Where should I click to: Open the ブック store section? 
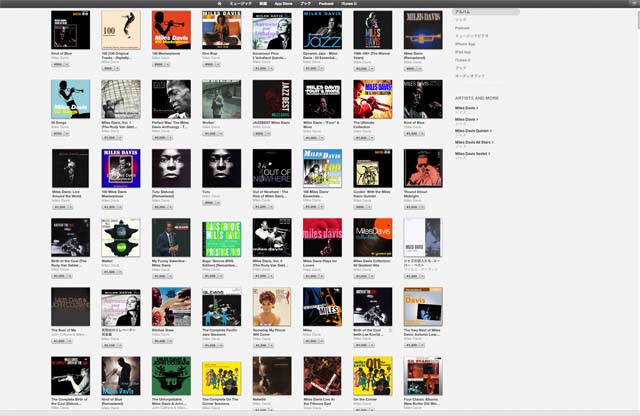tap(305, 3)
